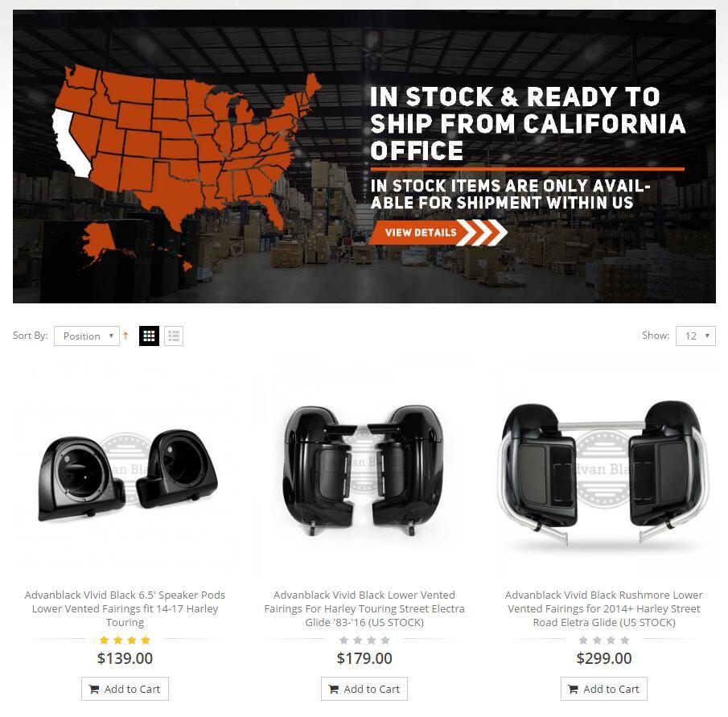Open Rushmore Lower Fairings product image
Screen dimensions: 728x717
[x=603, y=472]
